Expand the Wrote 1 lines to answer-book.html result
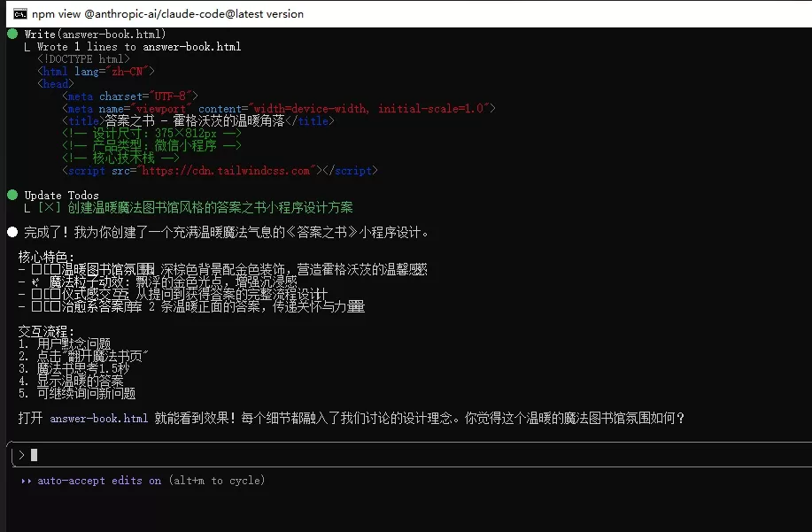Screen dimensions: 812x532 [139, 47]
